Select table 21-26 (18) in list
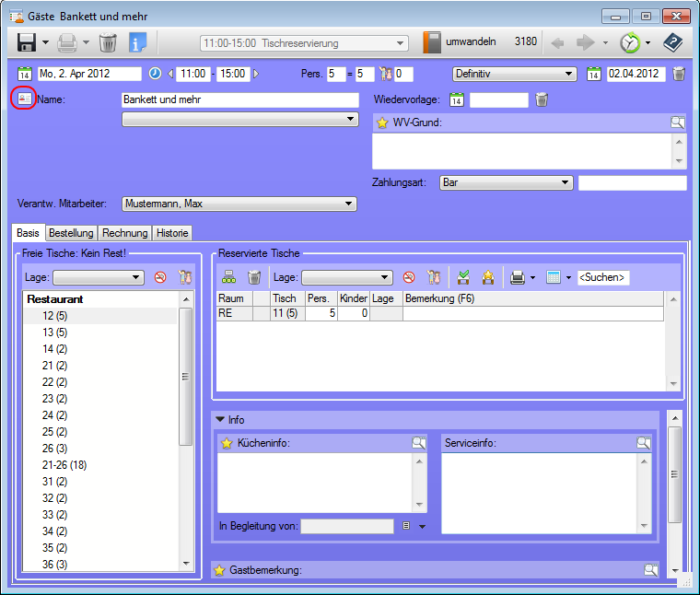 63,465
